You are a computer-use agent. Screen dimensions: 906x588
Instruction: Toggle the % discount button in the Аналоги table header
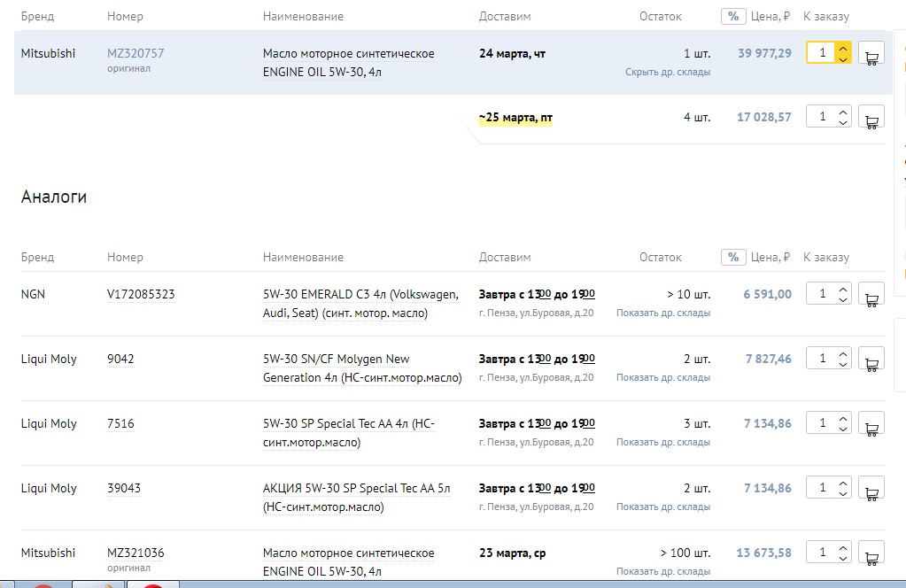click(x=733, y=257)
